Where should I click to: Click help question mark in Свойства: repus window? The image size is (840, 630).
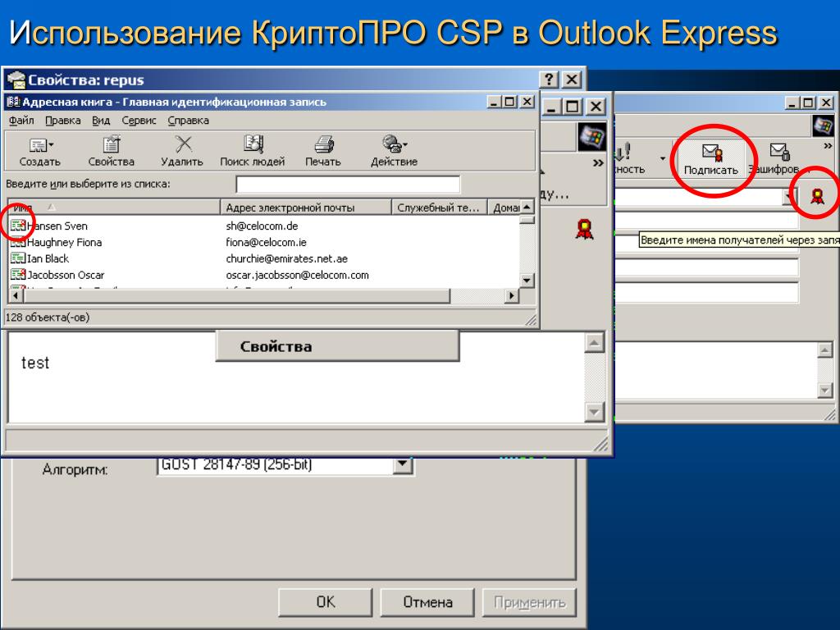[549, 80]
